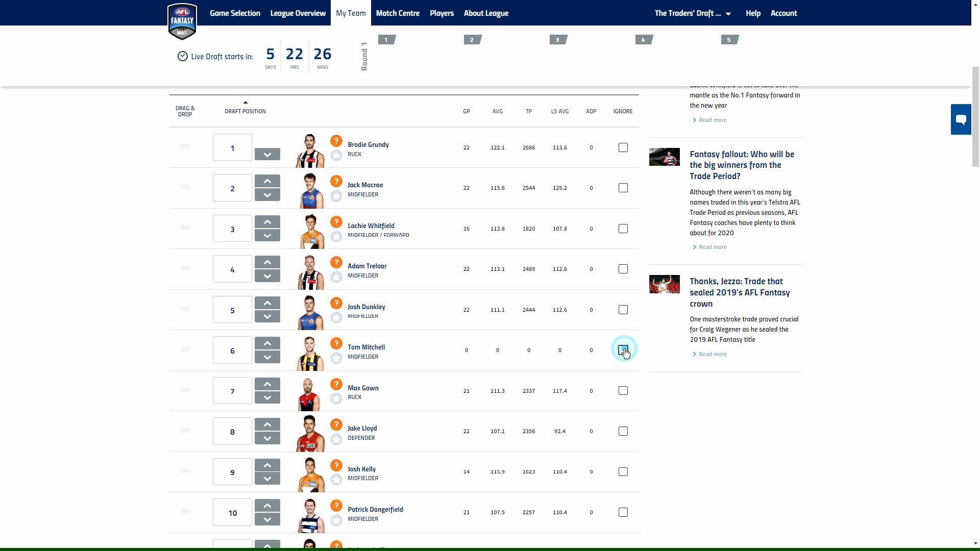Click Lachie Whitfield's orange question mark icon
The width and height of the screenshot is (980, 551).
(x=336, y=222)
